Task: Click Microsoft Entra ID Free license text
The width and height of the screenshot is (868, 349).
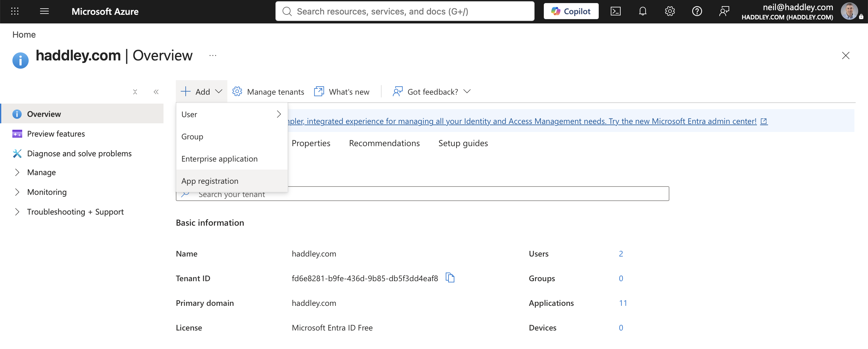Action: (x=332, y=328)
